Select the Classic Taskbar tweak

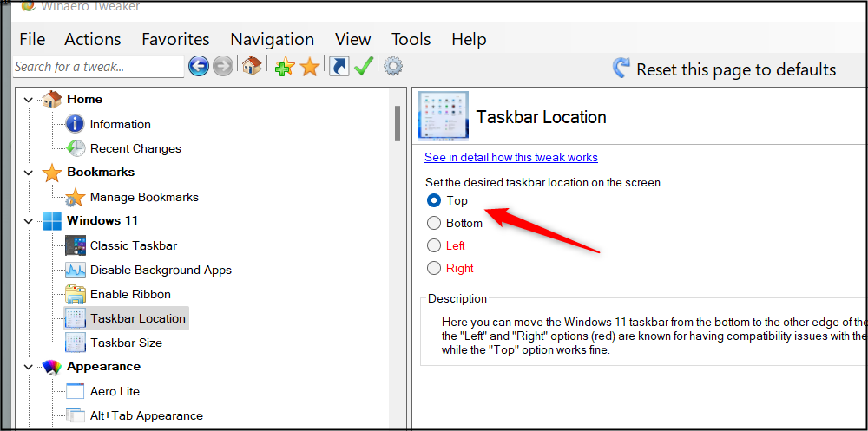tap(134, 245)
